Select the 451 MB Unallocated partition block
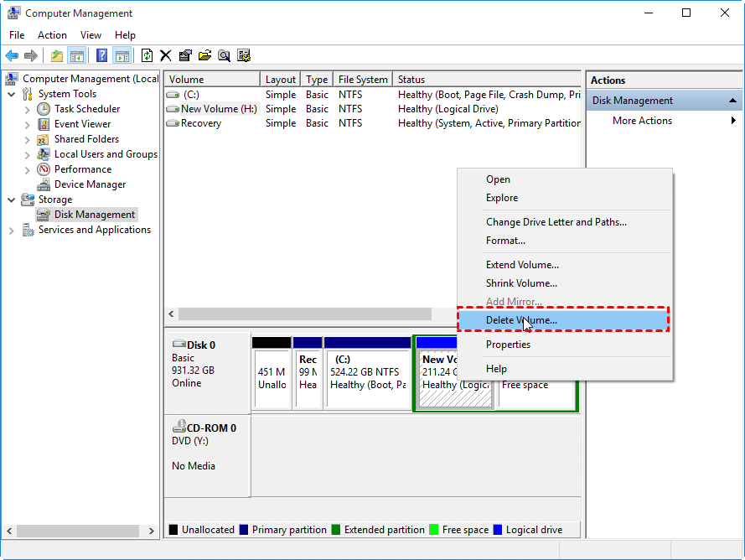 [272, 373]
